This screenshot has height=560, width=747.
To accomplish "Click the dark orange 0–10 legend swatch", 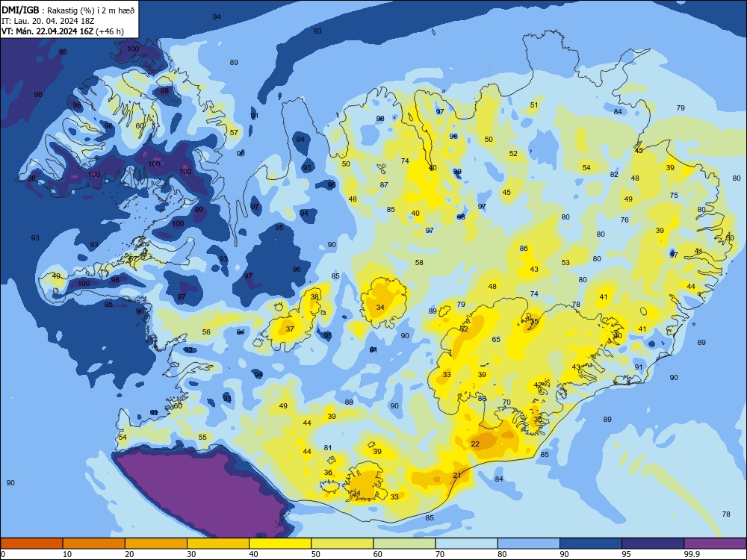I will click(x=31, y=544).
